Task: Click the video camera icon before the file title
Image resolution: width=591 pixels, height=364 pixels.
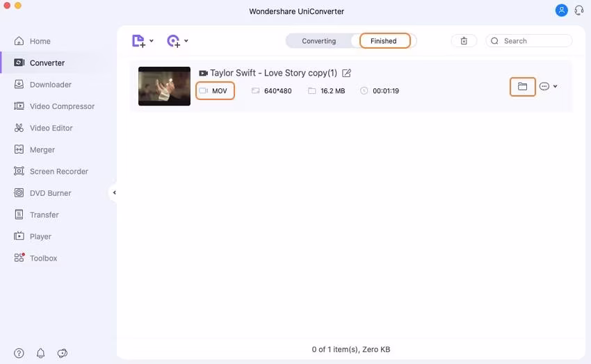Action: (203, 73)
